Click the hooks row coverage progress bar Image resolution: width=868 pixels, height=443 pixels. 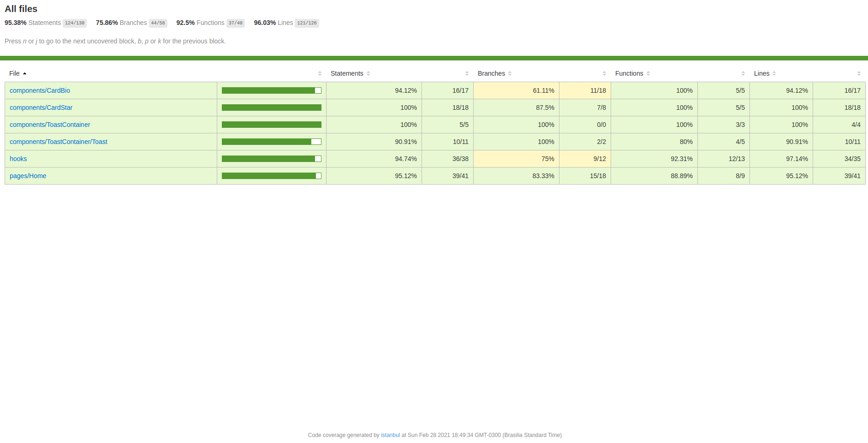pyautogui.click(x=271, y=158)
